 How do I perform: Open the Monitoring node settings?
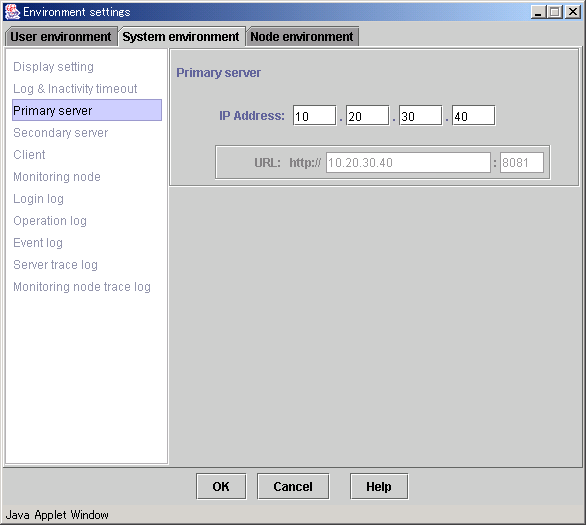pos(57,177)
